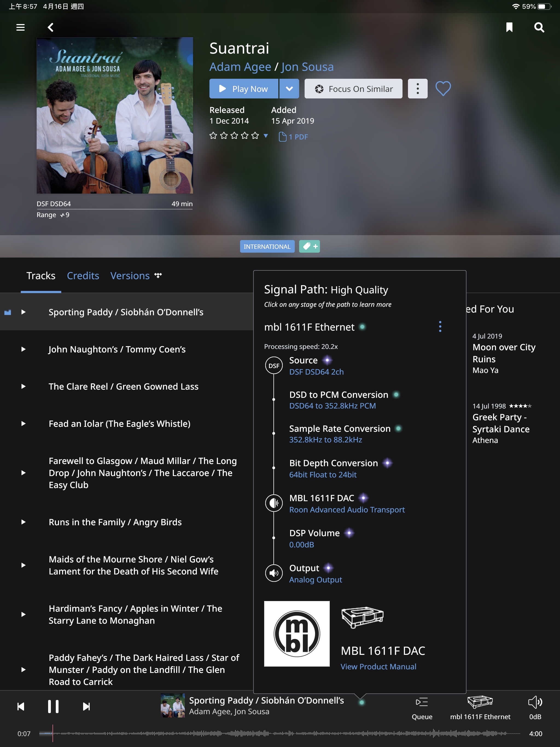Open bookmarks from the top bar
This screenshot has height=747, width=560.
[x=509, y=27]
